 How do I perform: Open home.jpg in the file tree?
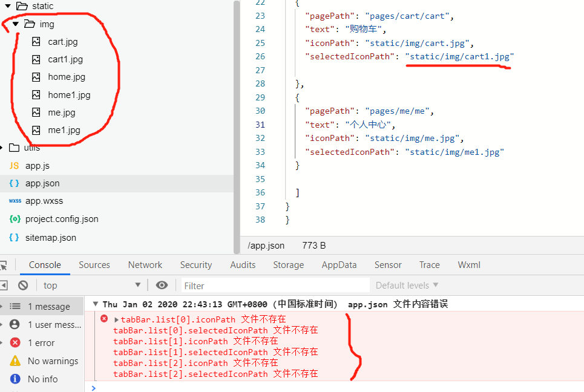[67, 77]
